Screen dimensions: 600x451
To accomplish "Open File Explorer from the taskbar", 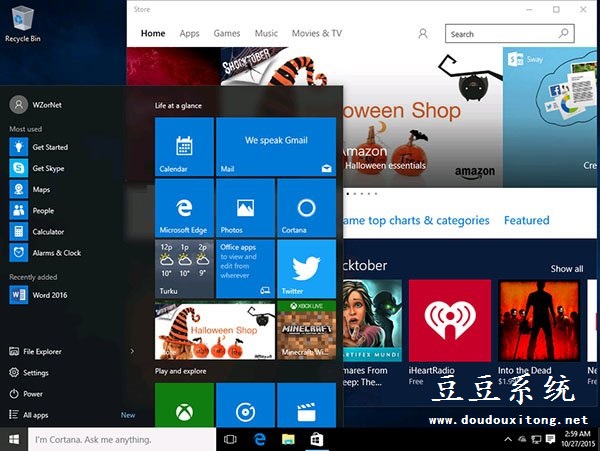I will coord(288,439).
